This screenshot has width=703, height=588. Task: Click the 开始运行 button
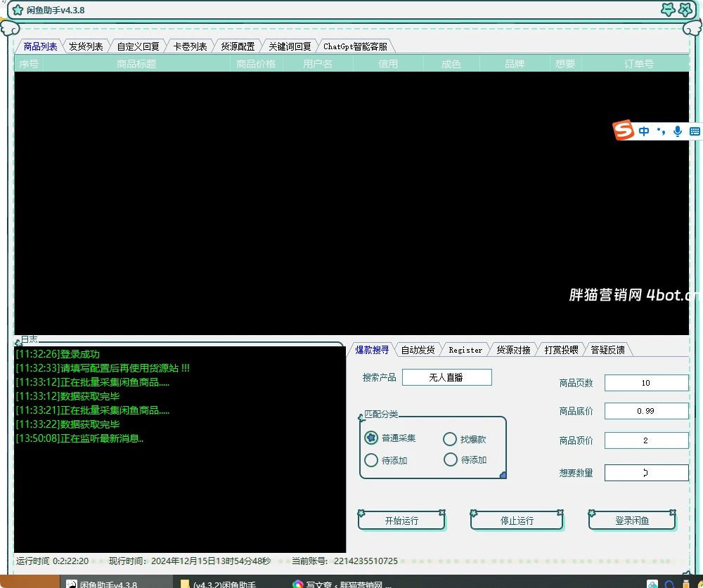pyautogui.click(x=401, y=520)
